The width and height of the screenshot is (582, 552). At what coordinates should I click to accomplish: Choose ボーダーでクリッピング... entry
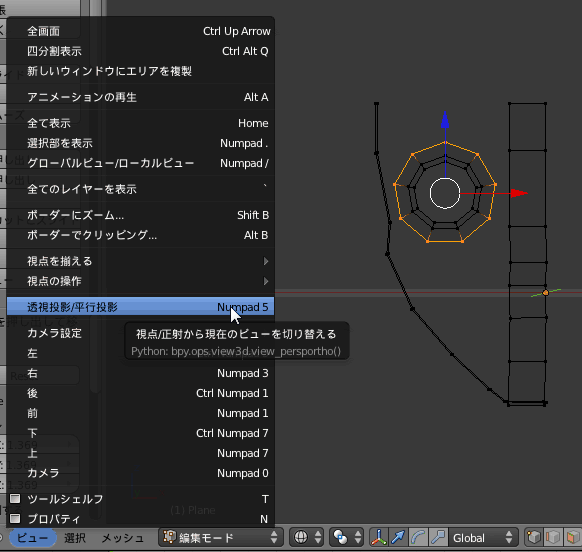[141, 235]
